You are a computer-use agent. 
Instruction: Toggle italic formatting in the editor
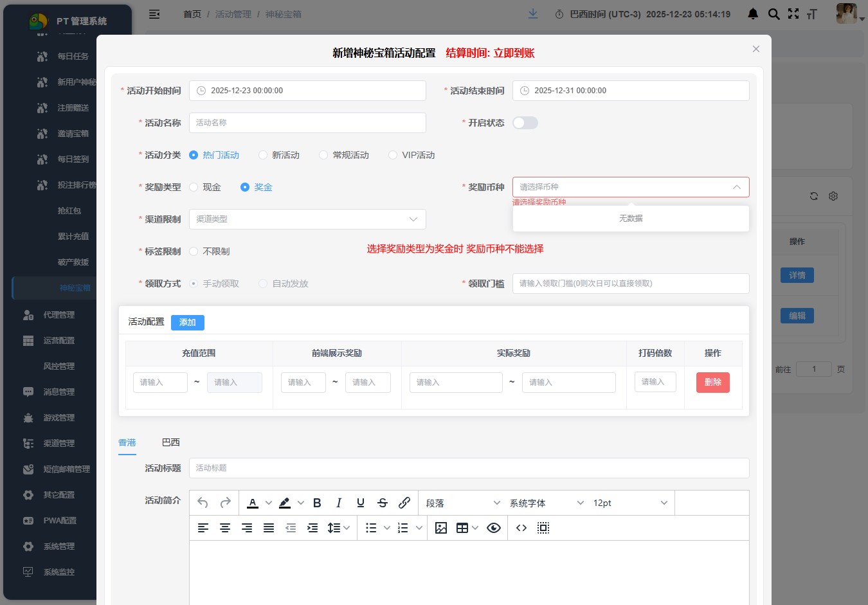339,503
